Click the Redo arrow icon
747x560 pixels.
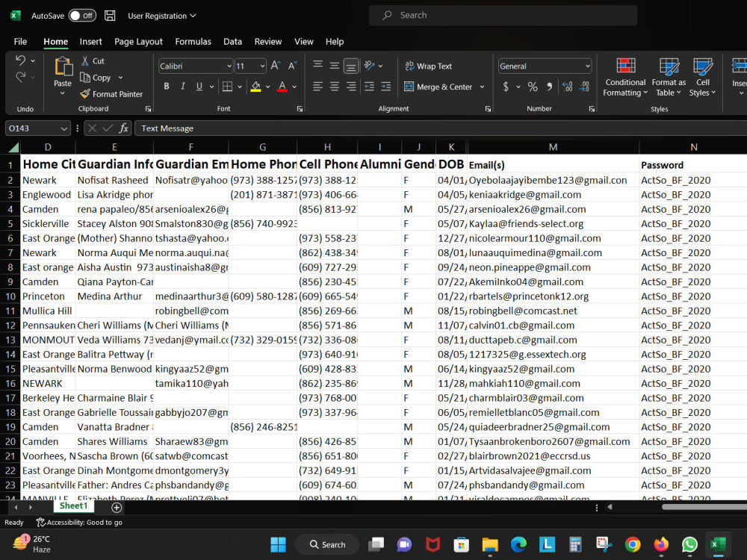20,77
